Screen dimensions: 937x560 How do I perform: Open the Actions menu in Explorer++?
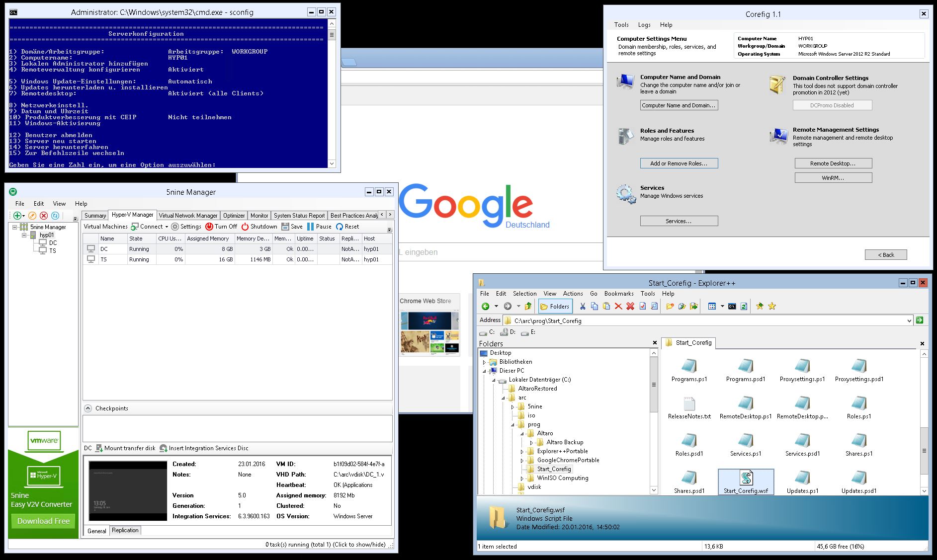point(573,294)
